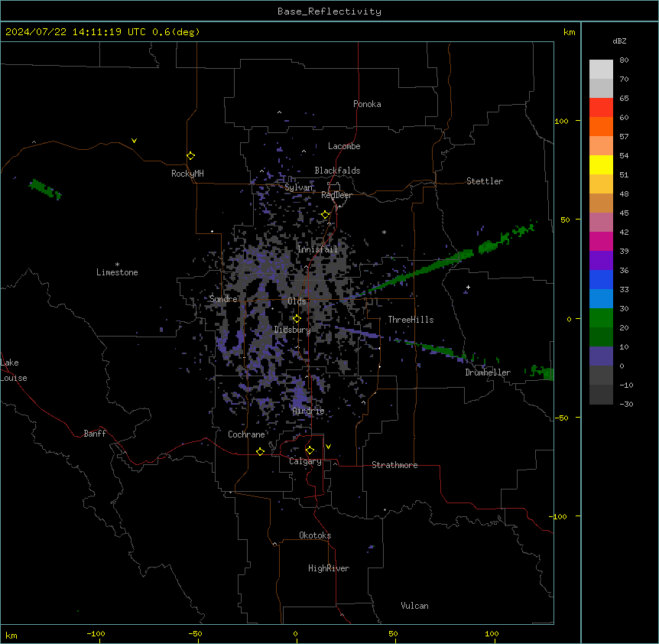The image size is (659, 644).
Task: Click the Cochrane town label
Action: click(x=246, y=434)
